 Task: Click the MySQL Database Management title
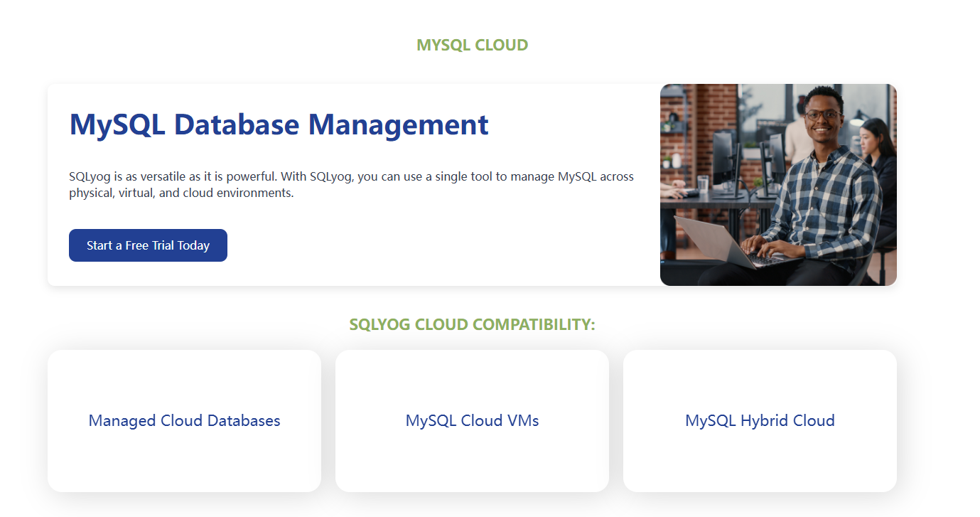coord(279,124)
